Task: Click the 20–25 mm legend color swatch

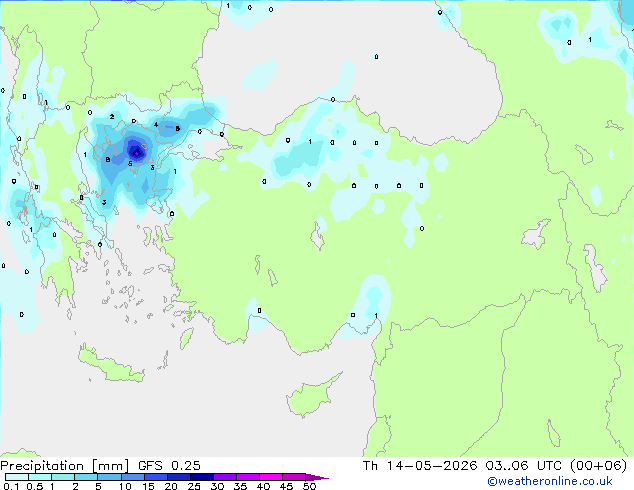Action: click(x=178, y=477)
